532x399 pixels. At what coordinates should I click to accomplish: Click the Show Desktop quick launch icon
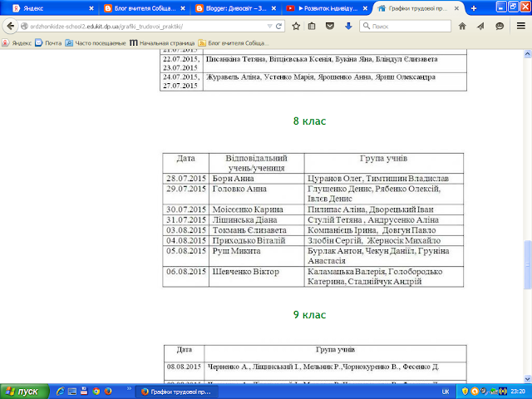[x=72, y=392]
